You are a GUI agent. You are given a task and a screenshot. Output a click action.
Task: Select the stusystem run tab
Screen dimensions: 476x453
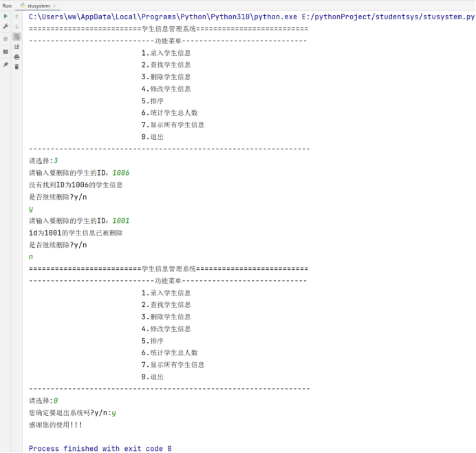tap(39, 6)
